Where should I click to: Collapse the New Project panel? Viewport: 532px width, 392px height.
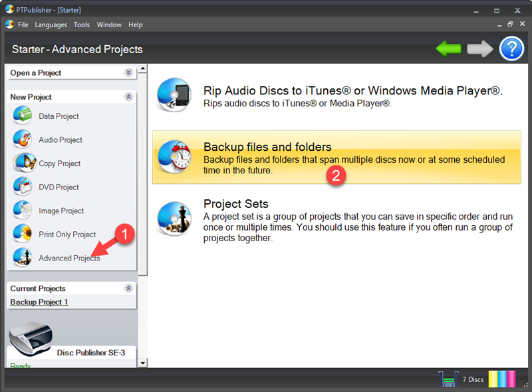pos(128,96)
